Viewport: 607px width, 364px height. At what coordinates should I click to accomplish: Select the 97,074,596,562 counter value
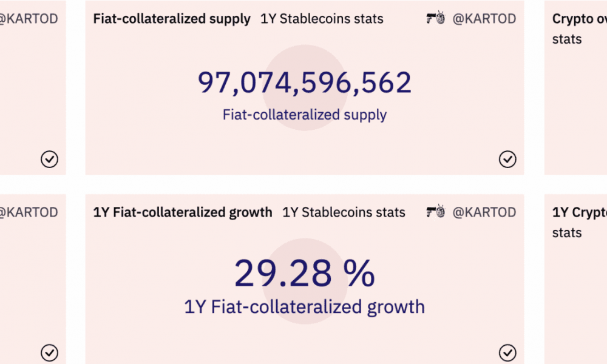click(305, 83)
